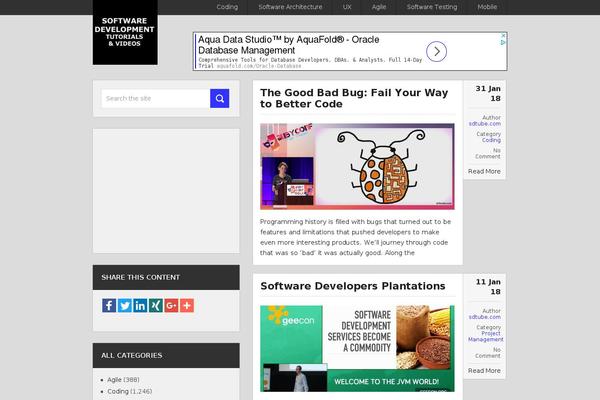Click the Aqua Data Studio ad headline
Viewport: 600px width, 400px height.
(289, 45)
